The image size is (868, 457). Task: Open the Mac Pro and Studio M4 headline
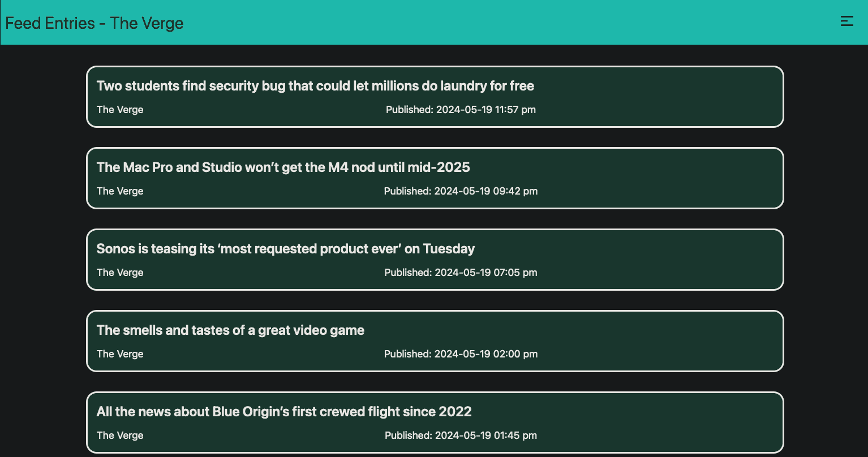coord(283,167)
